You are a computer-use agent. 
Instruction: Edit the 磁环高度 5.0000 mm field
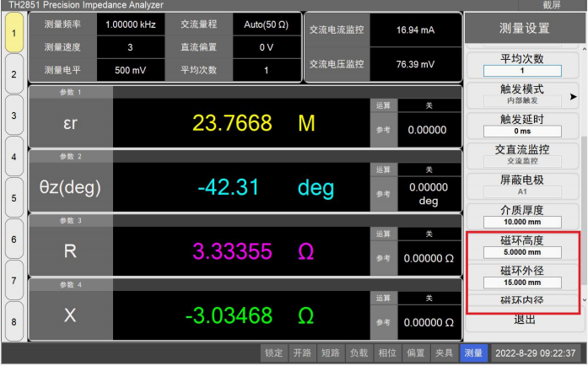(522, 251)
